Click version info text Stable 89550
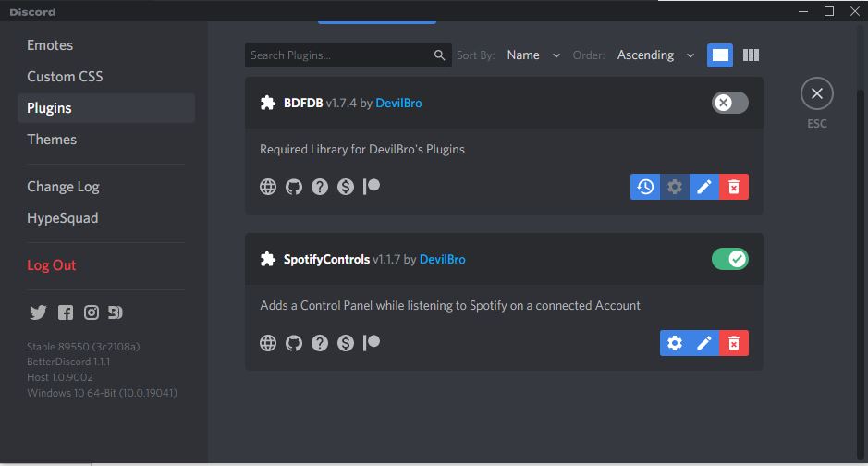This screenshot has width=868, height=466. 83,347
